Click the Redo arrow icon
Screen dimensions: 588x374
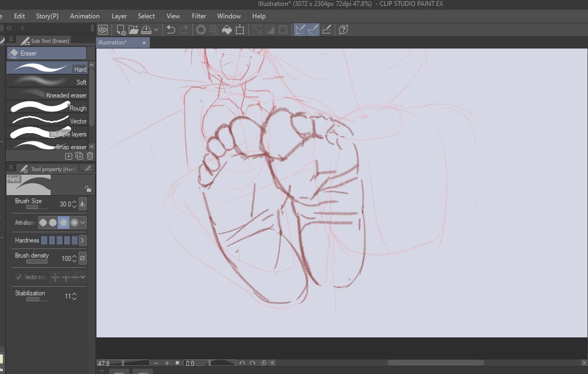(184, 30)
